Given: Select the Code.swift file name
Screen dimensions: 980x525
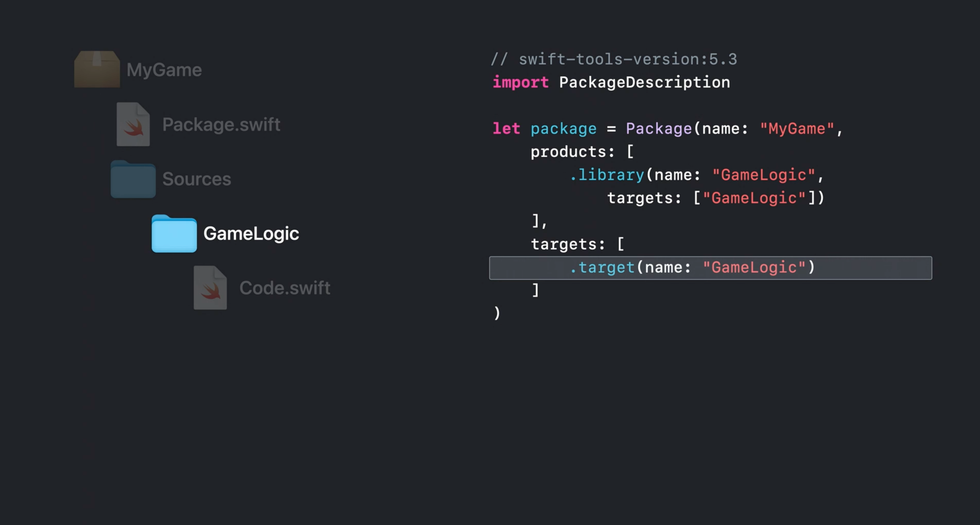Looking at the screenshot, I should click(x=285, y=288).
